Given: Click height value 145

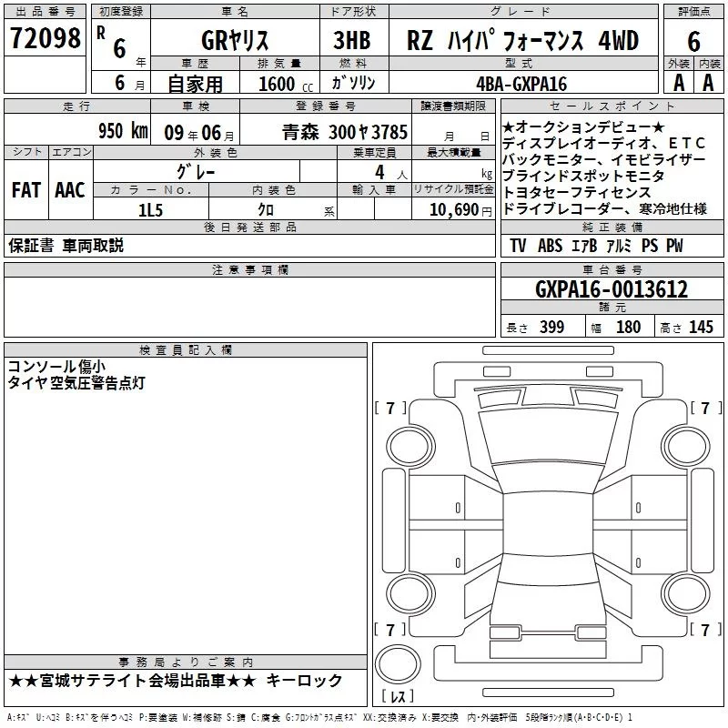Looking at the screenshot, I should click(x=701, y=327).
